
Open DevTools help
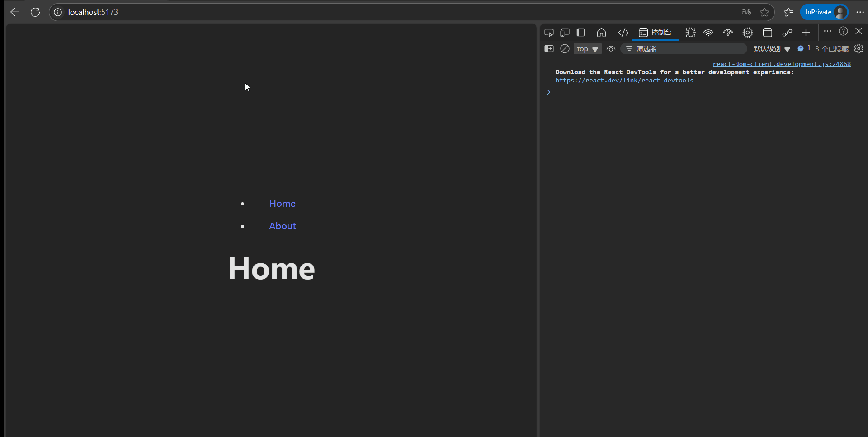[843, 31]
